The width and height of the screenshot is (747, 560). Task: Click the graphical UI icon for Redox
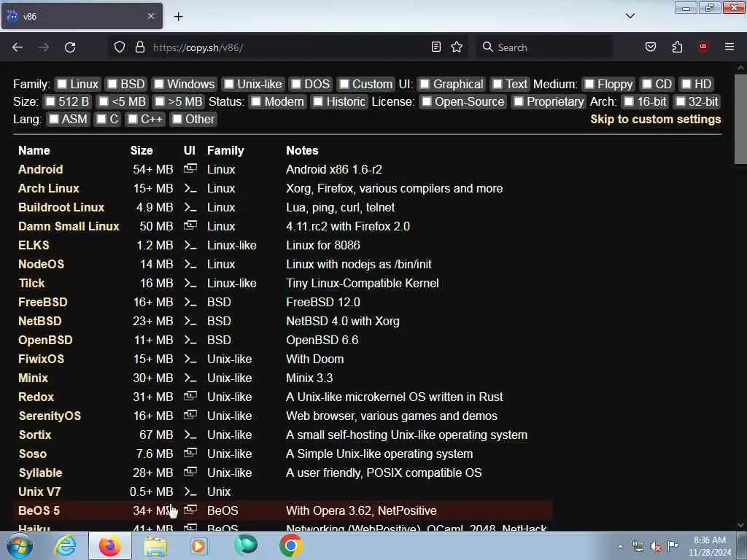[x=190, y=396]
